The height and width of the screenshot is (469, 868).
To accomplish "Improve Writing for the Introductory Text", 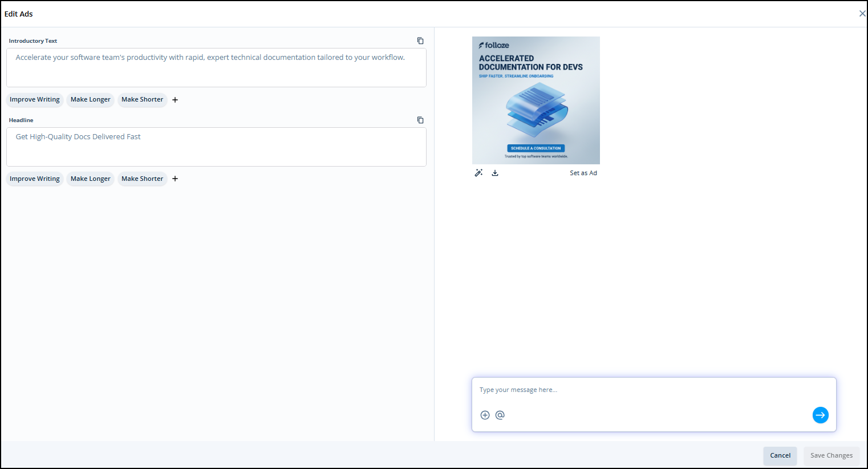I will tap(35, 100).
